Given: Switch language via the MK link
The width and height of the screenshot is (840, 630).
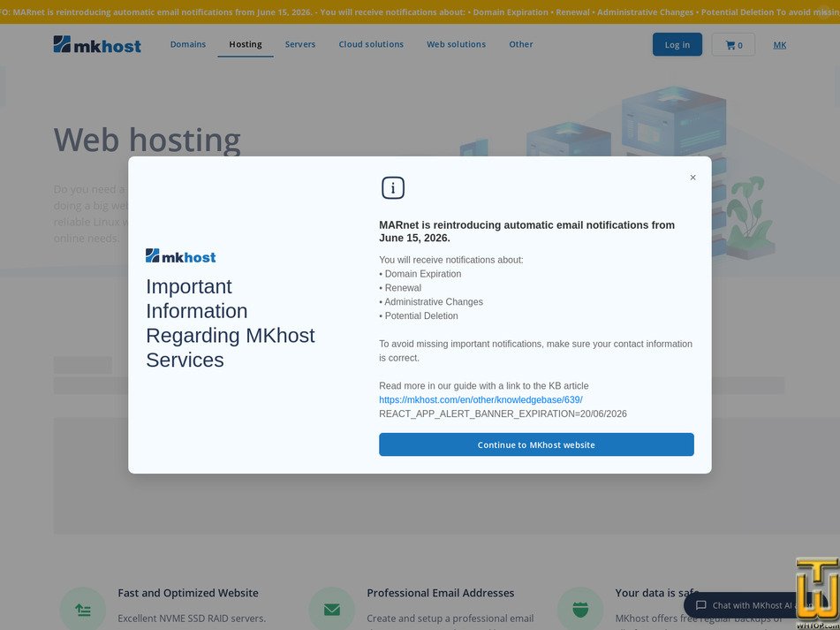Looking at the screenshot, I should 779,45.
